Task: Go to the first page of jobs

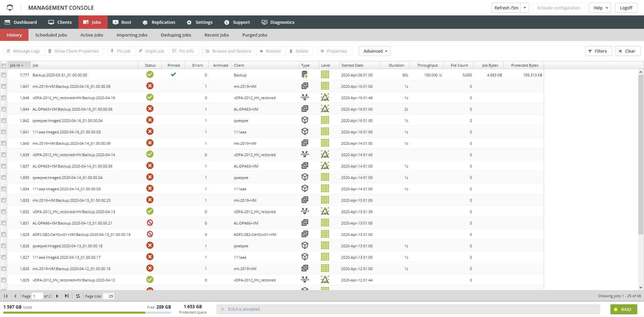Action: point(6,296)
